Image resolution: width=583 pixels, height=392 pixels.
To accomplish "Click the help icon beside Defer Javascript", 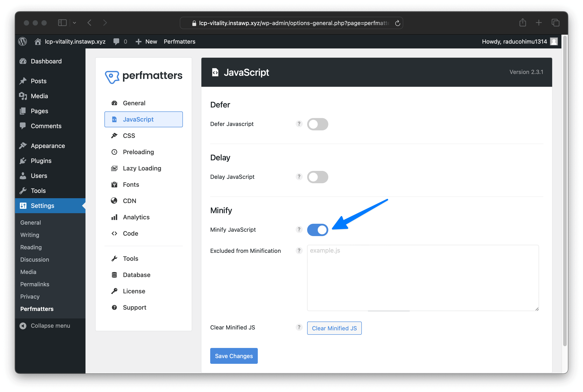I will (x=299, y=124).
